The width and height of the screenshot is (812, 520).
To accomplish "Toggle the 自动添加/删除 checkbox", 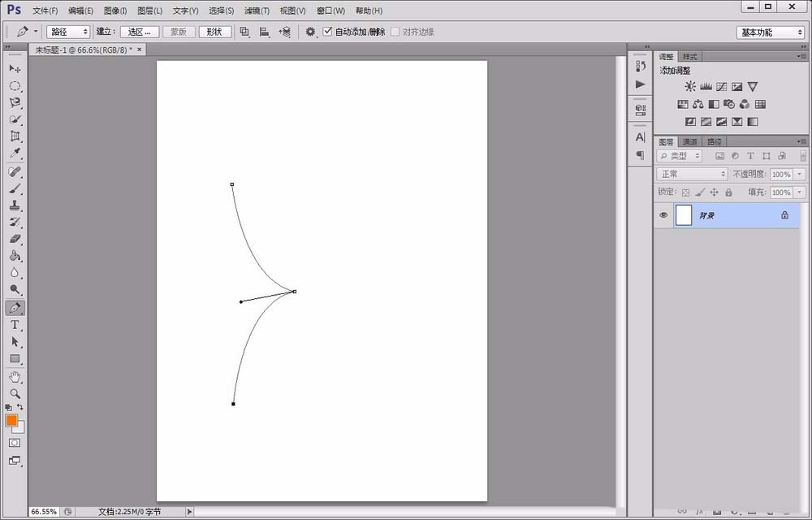I will click(327, 32).
